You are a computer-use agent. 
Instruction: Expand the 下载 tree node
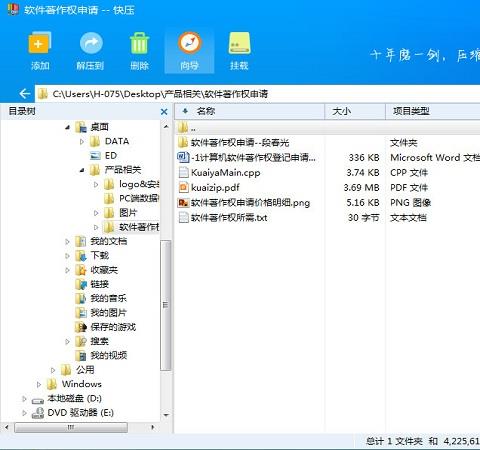[x=68, y=256]
